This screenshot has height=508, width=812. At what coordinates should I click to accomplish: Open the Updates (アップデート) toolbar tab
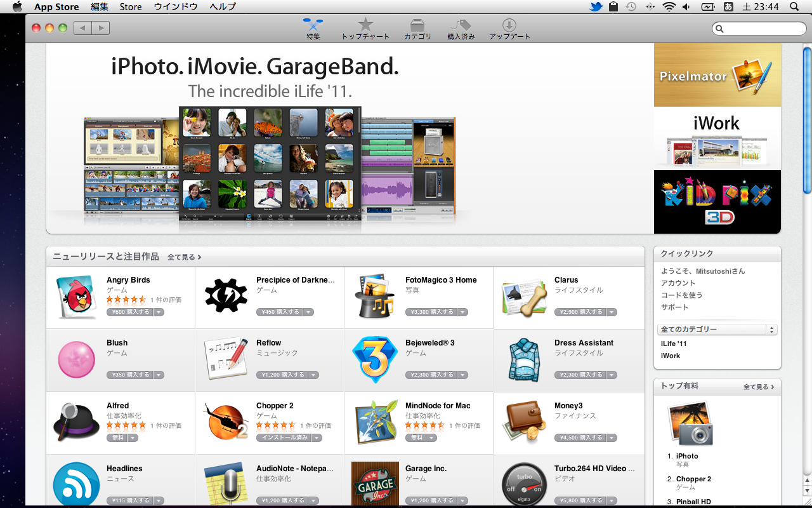(x=509, y=29)
